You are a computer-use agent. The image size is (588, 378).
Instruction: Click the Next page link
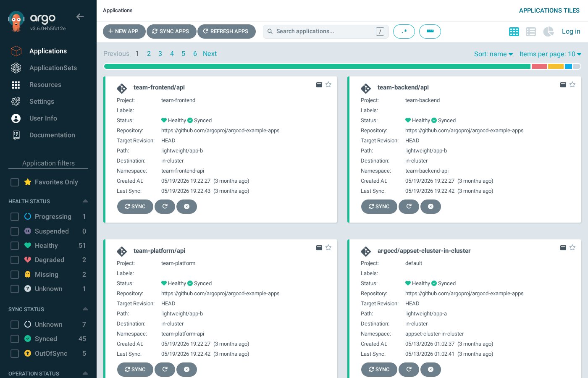(x=210, y=54)
